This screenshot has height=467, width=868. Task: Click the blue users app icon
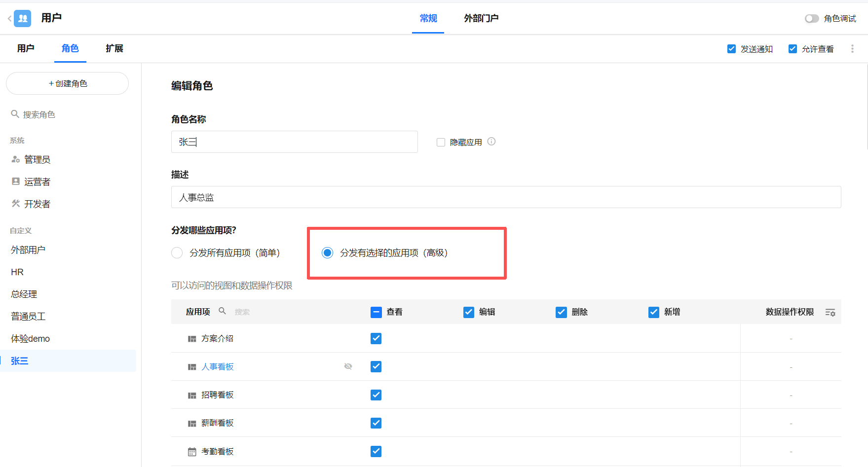[x=23, y=19]
